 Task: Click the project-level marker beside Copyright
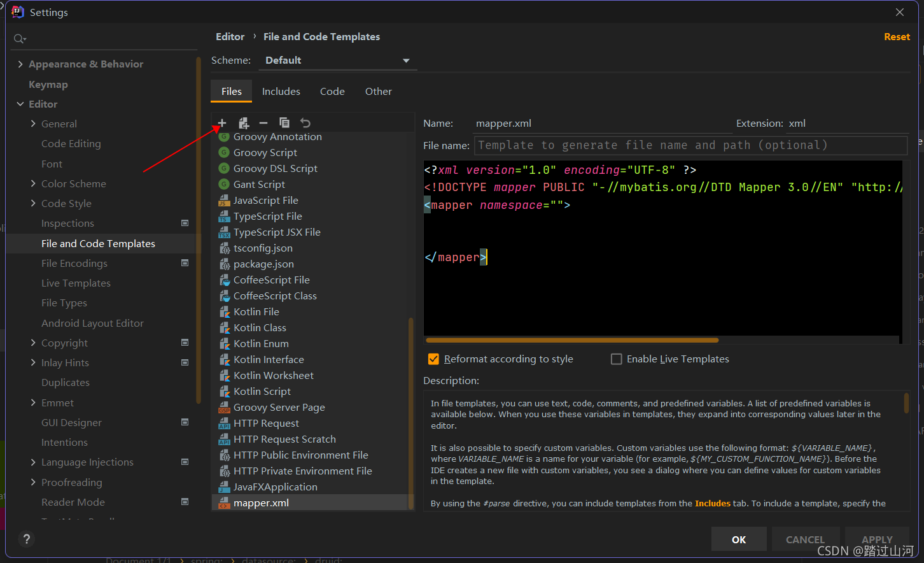pyautogui.click(x=185, y=343)
